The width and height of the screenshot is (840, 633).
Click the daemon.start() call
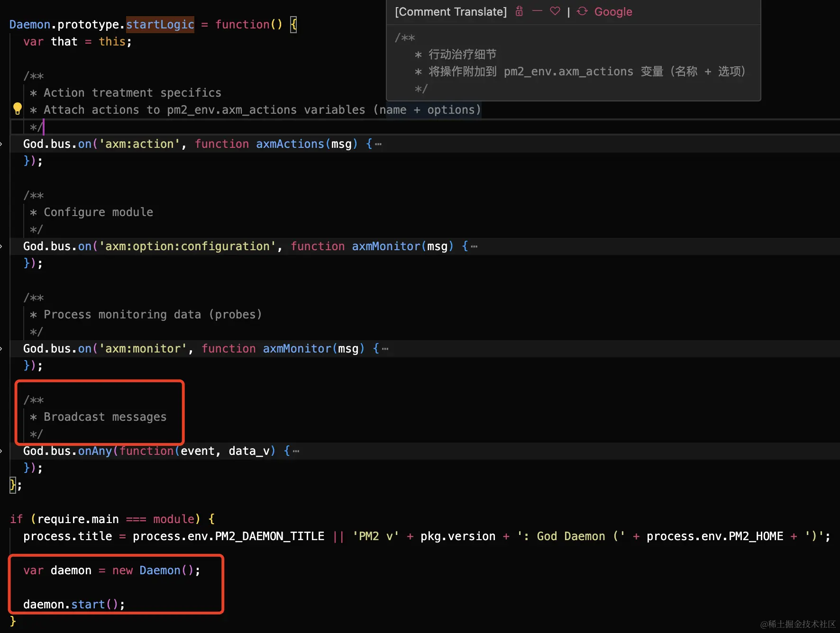[71, 605]
